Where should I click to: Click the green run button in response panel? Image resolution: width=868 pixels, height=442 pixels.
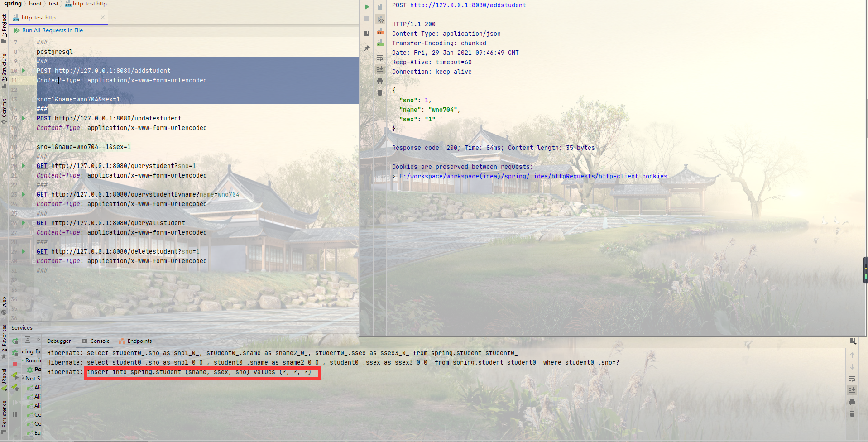pos(367,7)
